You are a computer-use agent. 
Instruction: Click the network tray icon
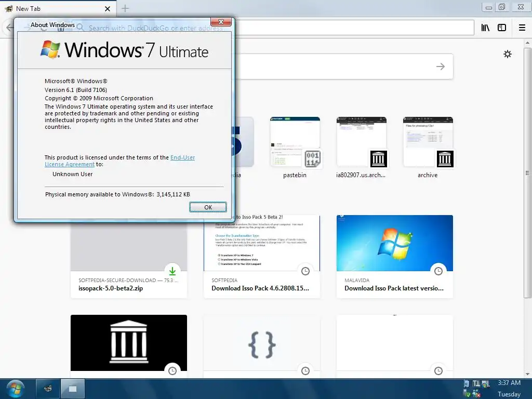tap(486, 384)
